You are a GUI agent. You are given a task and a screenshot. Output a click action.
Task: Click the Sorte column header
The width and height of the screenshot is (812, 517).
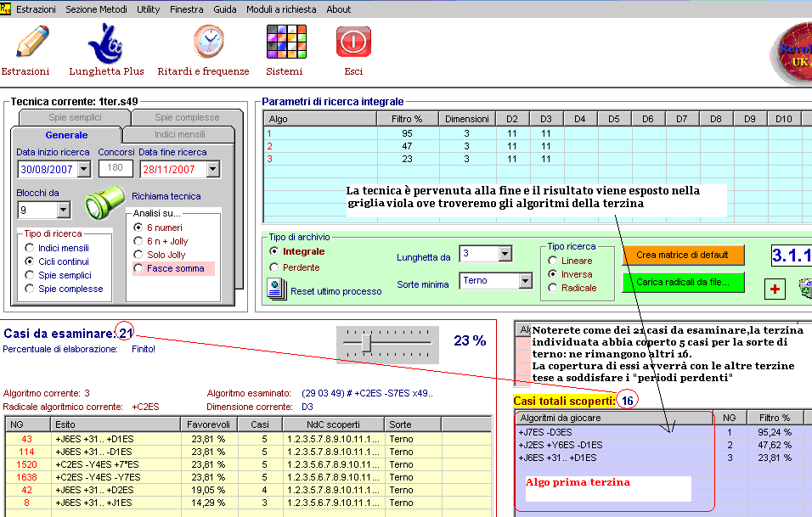pyautogui.click(x=412, y=424)
